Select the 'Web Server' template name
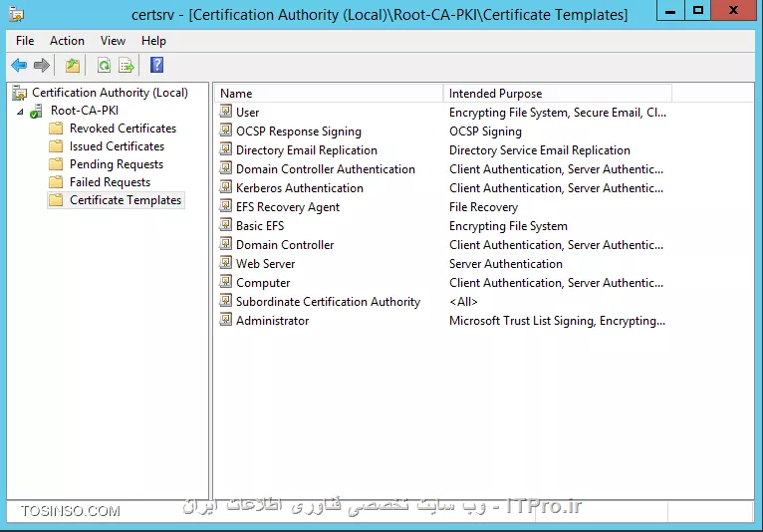Image resolution: width=763 pixels, height=532 pixels. click(x=266, y=264)
